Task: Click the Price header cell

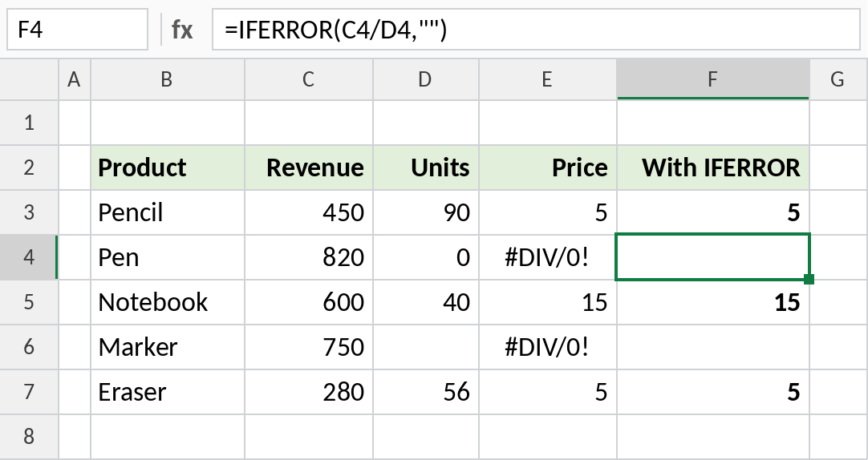Action: [547, 167]
